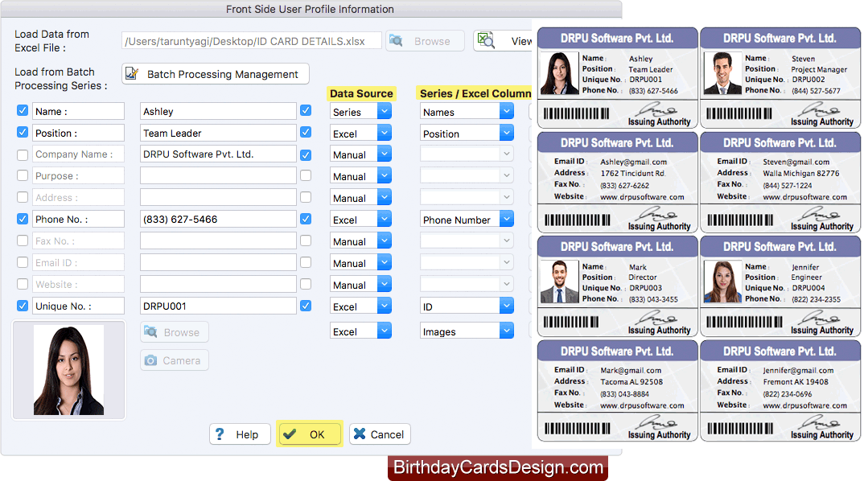Screen dimensions: 868x481
Task: Select Mark's ID card front preview
Action: [x=617, y=286]
